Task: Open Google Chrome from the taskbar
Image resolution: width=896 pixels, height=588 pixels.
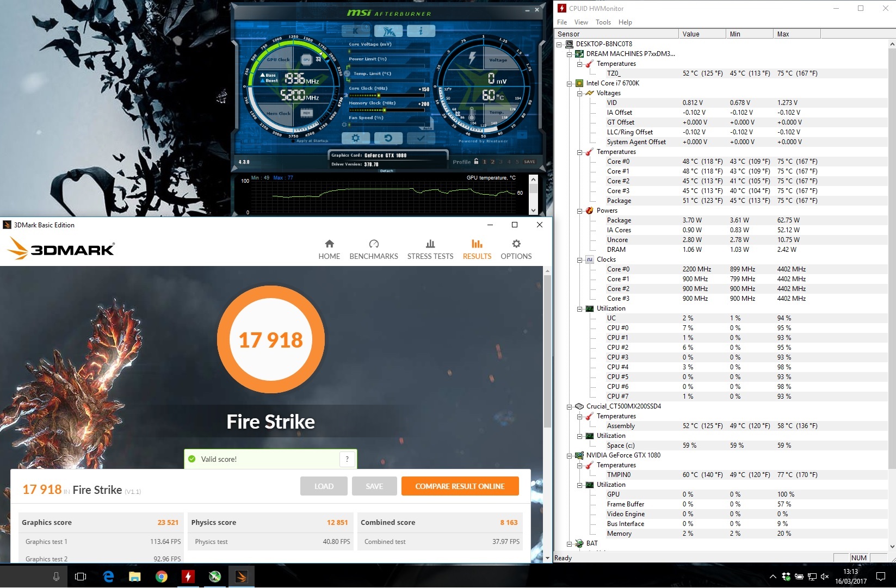Action: point(161,576)
